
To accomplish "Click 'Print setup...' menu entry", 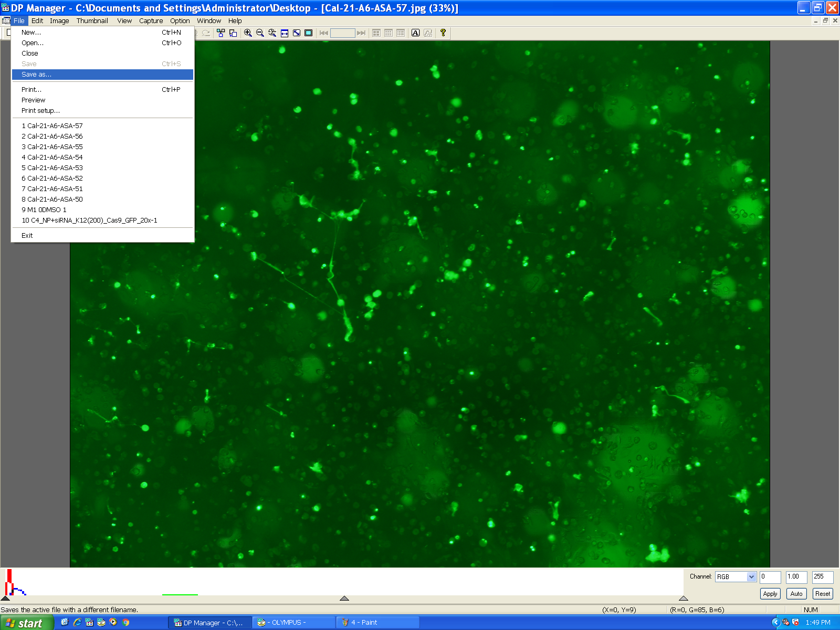I will click(x=40, y=111).
